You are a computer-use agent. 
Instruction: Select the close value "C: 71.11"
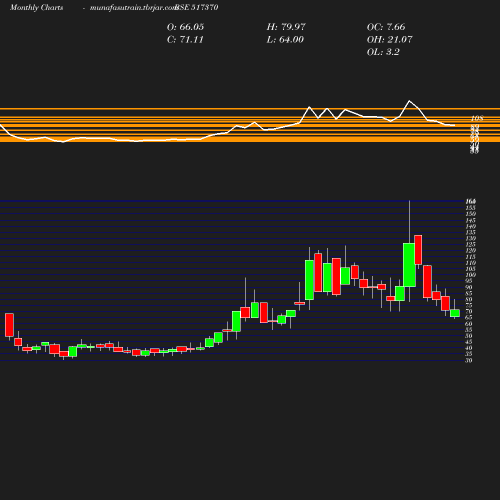coord(185,40)
